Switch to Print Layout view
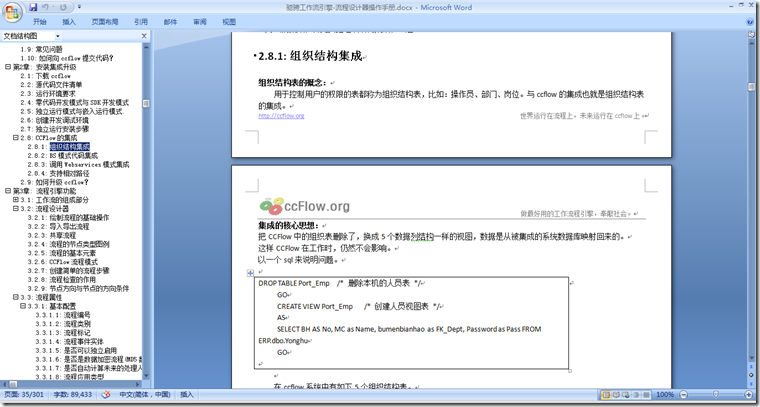The image size is (760, 407). pos(606,395)
